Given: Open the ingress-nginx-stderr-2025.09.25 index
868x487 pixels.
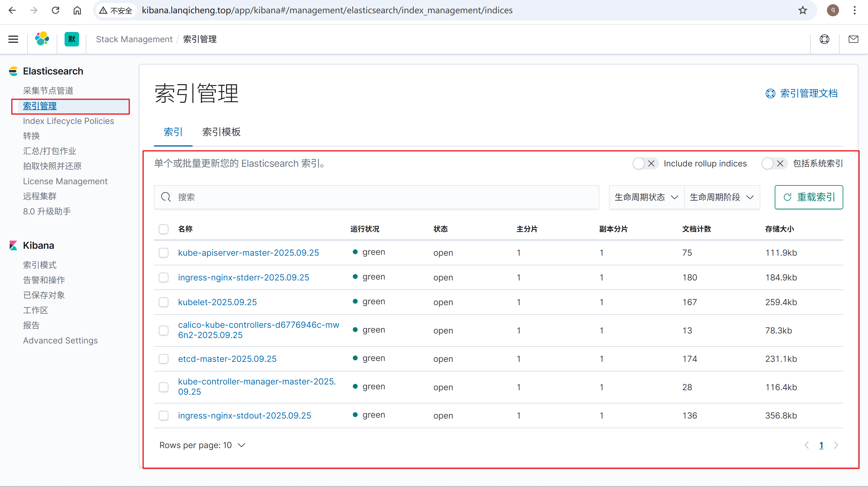Looking at the screenshot, I should coord(244,278).
